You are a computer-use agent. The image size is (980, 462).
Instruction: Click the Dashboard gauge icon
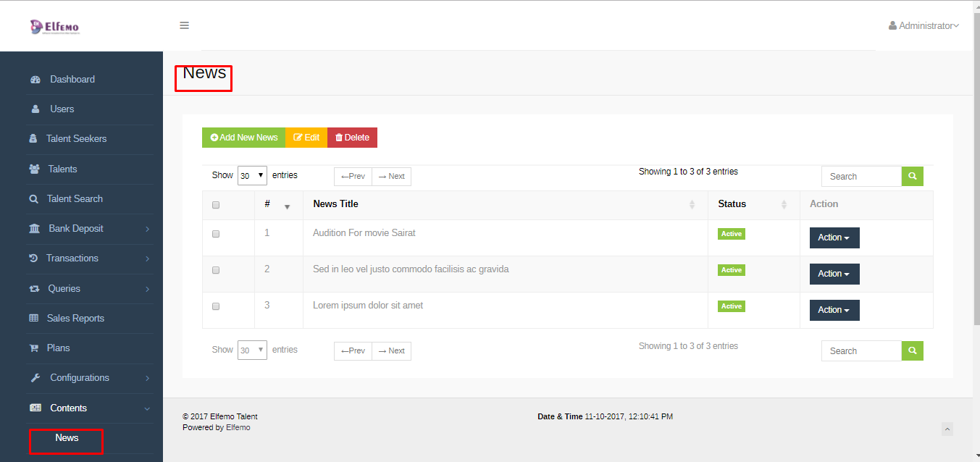tap(35, 80)
